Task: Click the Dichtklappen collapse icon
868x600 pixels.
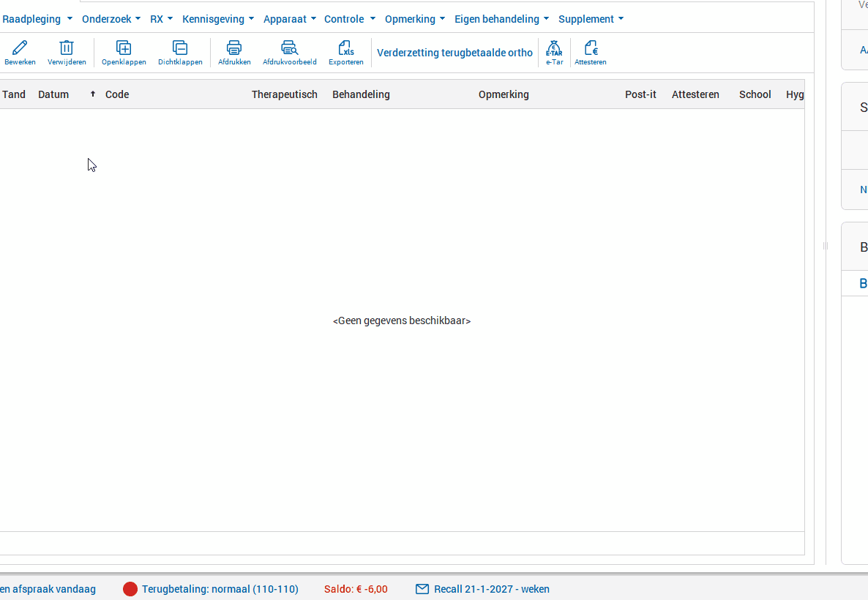Action: [x=180, y=48]
